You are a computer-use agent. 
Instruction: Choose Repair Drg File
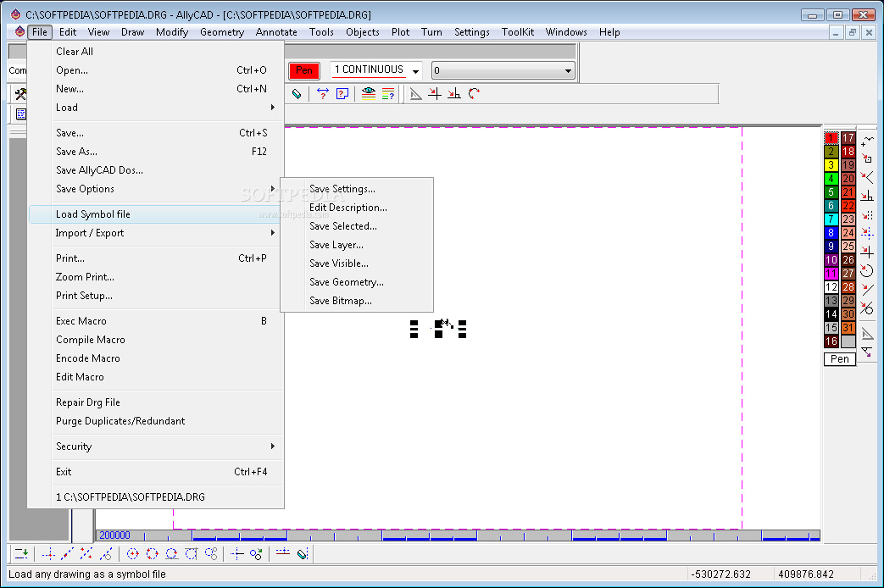[x=156, y=402]
